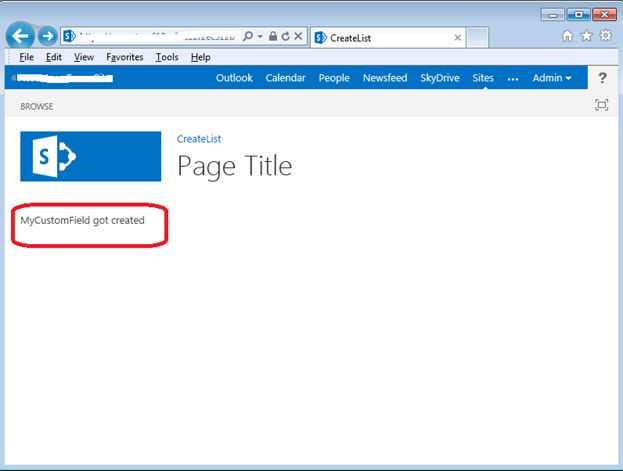The width and height of the screenshot is (623, 471).
Task: Go to Outlook in suite bar
Action: click(x=234, y=78)
